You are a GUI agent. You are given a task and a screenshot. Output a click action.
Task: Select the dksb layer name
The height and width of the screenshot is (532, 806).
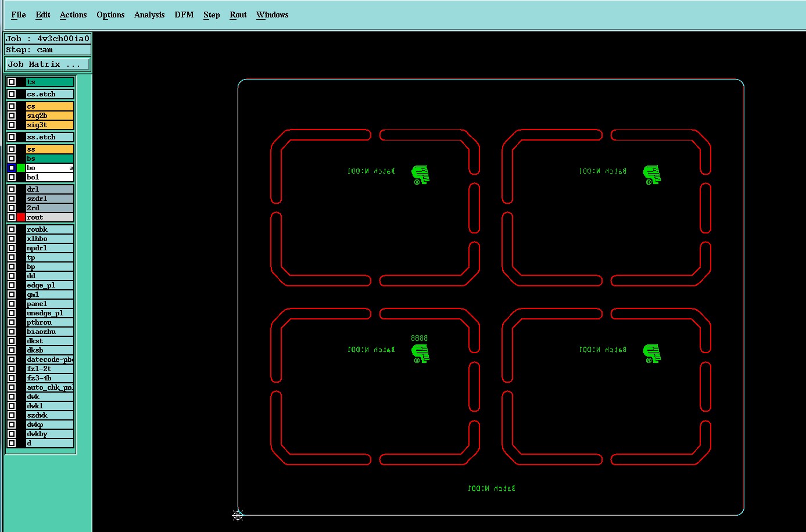[x=50, y=350]
